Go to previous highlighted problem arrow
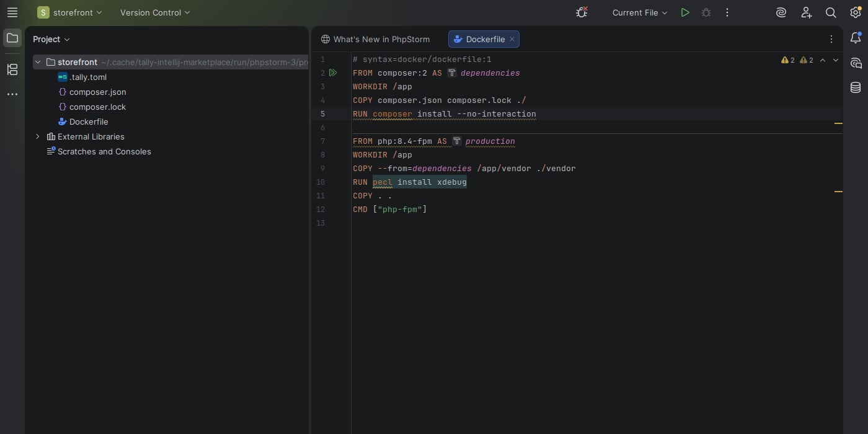Image resolution: width=868 pixels, height=434 pixels. [823, 60]
